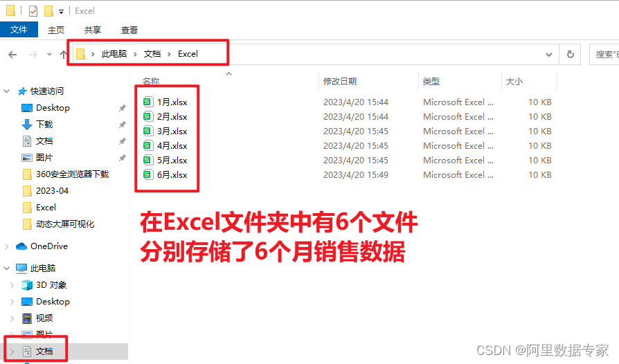Collapse the 快速访问 tree section
Viewport: 619px width, 364px height.
6,91
